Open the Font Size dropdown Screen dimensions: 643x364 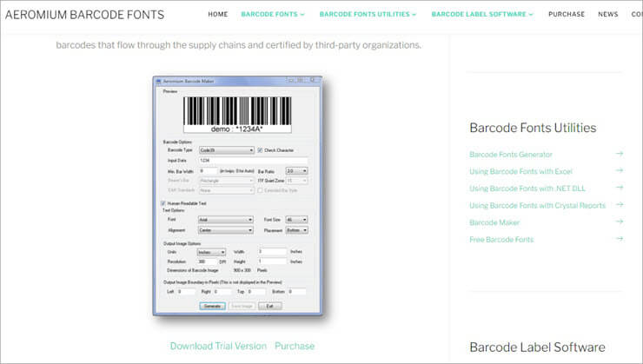pos(296,220)
